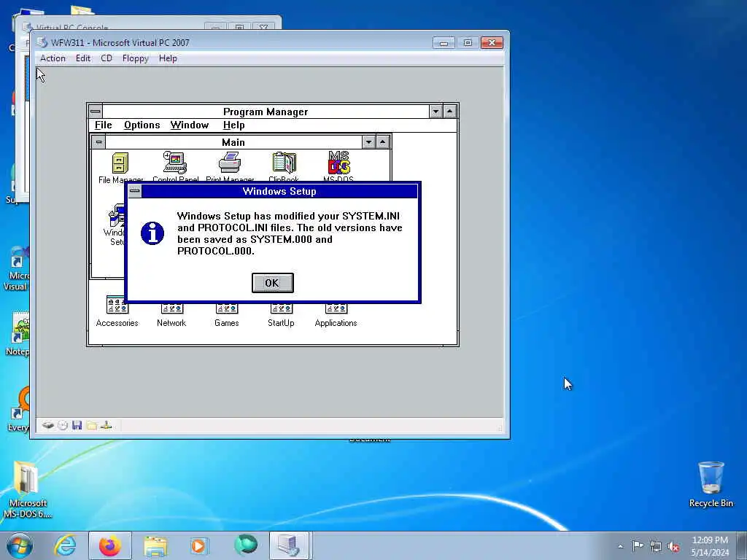This screenshot has height=560, width=747.
Task: Click the CD drive status icon in Virtual PC
Action: point(63,425)
